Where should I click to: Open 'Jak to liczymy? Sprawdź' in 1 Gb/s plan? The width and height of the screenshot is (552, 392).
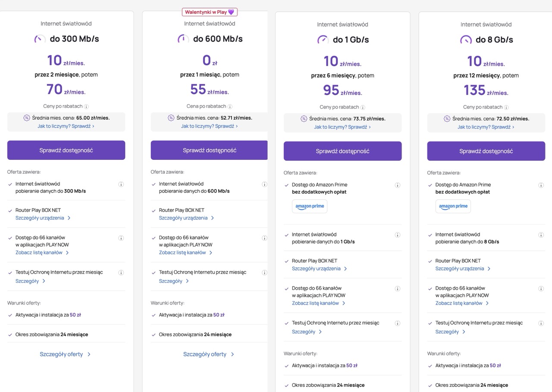342,127
